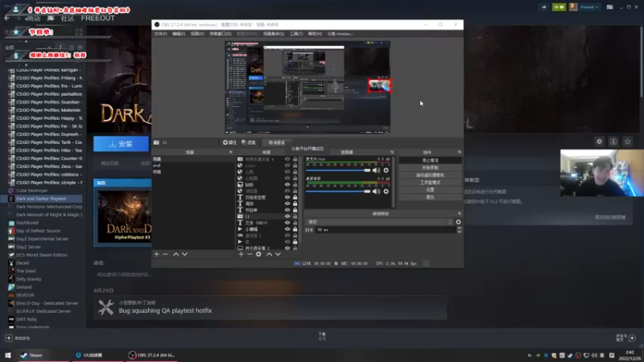The width and height of the screenshot is (644, 362).
Task: Open OBS 编辑(E) menu
Action: (179, 34)
